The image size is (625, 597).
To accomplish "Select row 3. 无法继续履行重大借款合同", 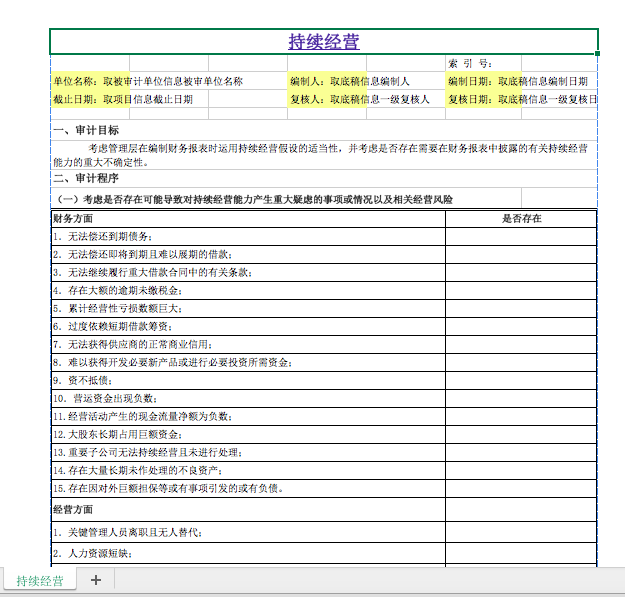I will (x=248, y=273).
